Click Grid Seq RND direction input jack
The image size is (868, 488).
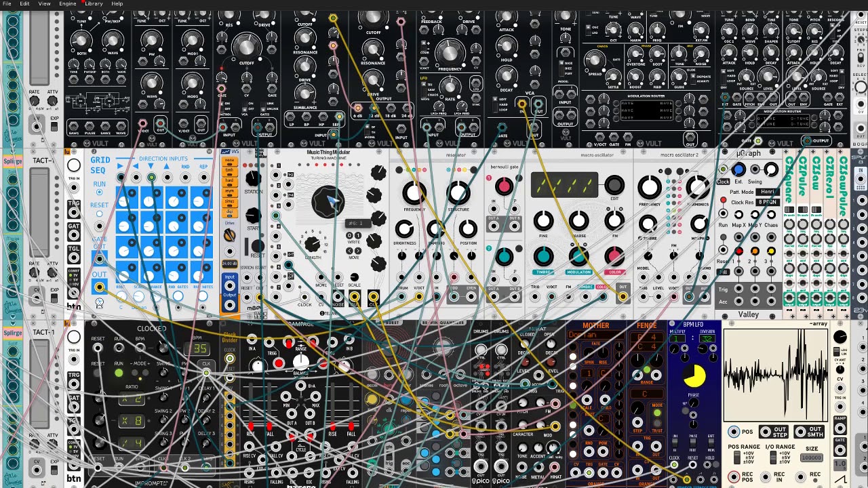(185, 177)
